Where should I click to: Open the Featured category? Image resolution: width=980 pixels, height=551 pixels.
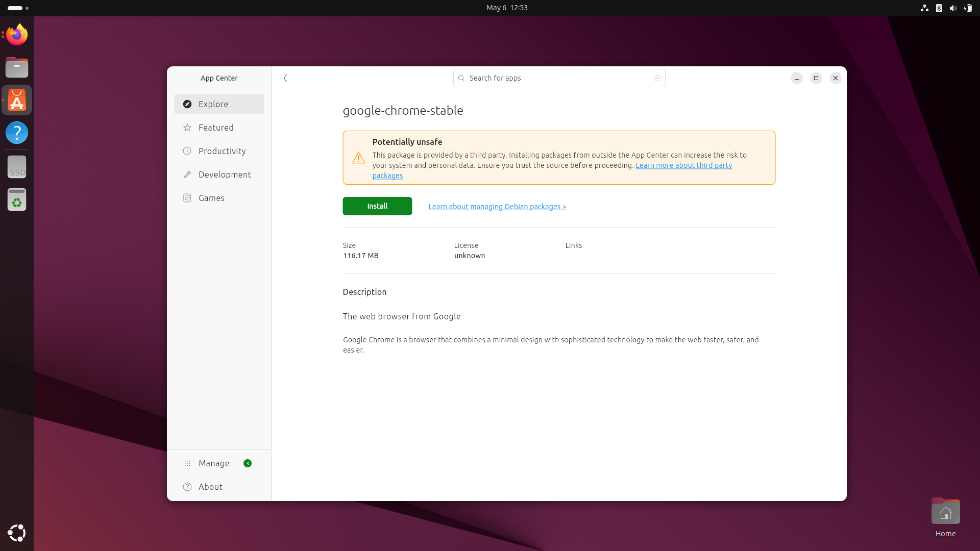coord(219,128)
